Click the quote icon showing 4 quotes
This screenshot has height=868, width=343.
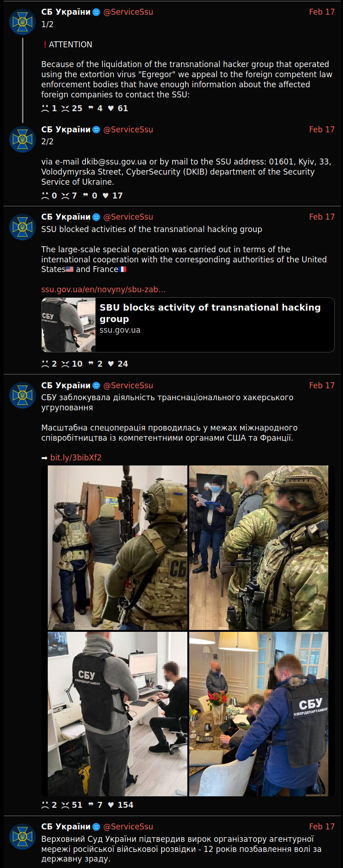click(x=91, y=108)
